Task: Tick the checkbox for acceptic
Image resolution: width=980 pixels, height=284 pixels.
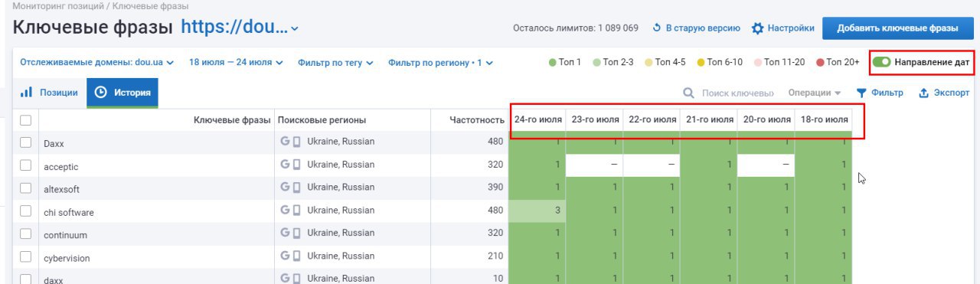Action: [25, 165]
